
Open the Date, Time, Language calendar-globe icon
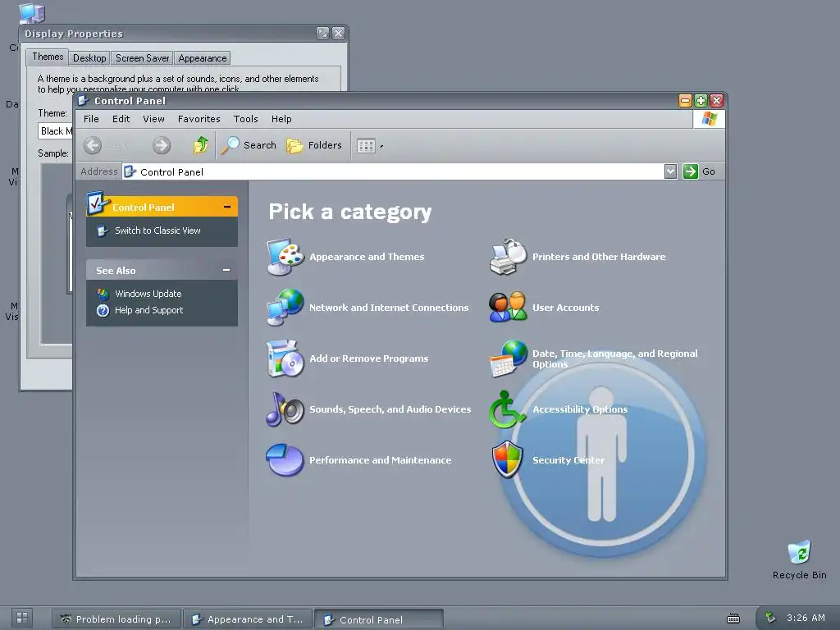click(x=508, y=358)
